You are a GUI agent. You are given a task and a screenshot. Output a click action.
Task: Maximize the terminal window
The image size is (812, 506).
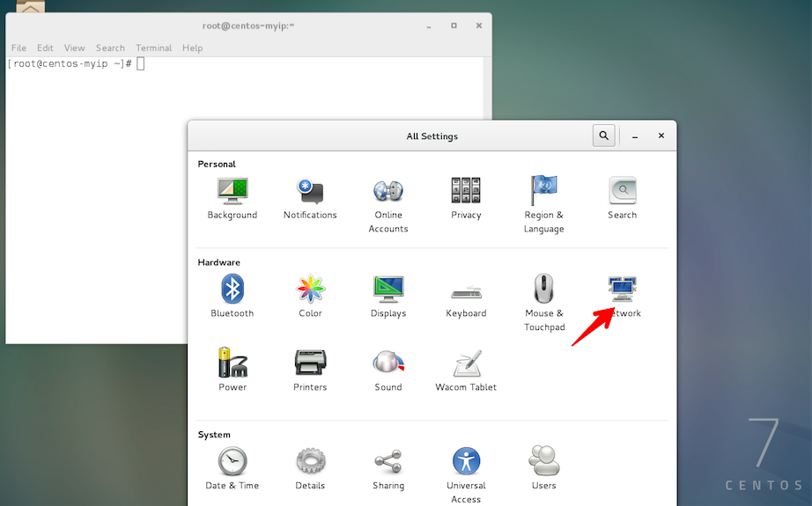[x=454, y=26]
